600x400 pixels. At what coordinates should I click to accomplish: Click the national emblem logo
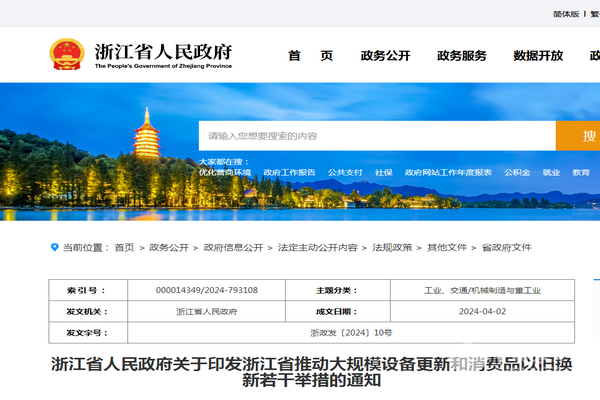point(67,56)
